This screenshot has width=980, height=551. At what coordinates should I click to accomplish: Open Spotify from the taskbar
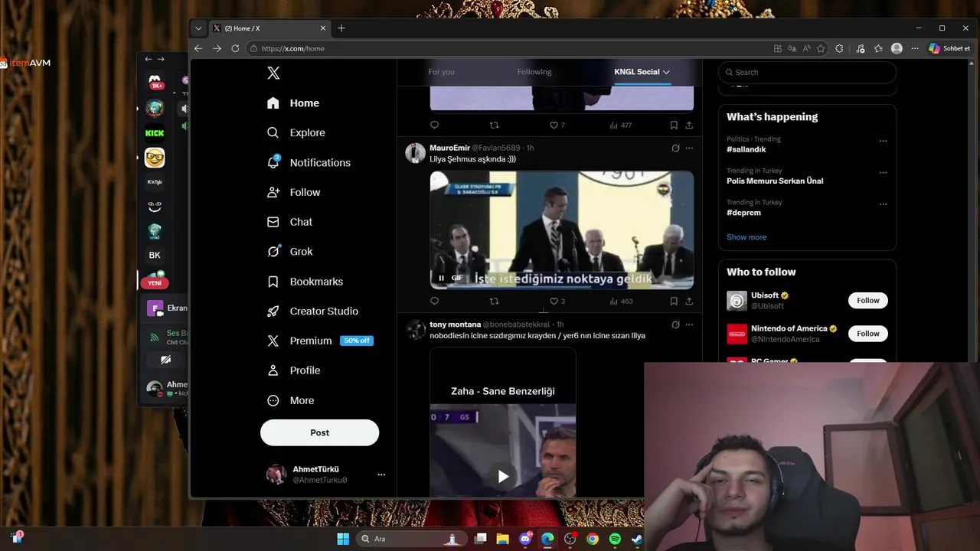pos(615,539)
